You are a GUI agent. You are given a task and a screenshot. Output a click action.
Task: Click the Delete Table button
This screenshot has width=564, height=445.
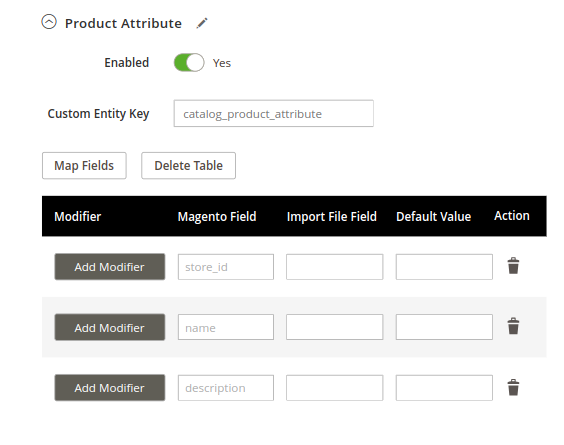click(188, 165)
